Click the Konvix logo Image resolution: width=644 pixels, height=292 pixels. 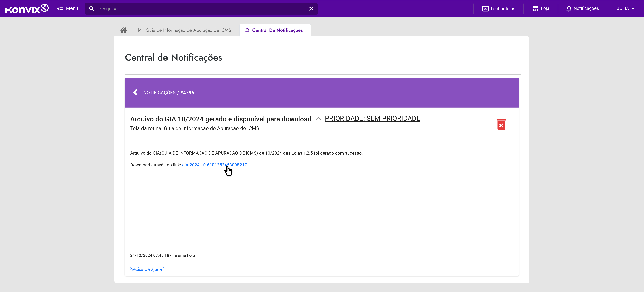(27, 9)
